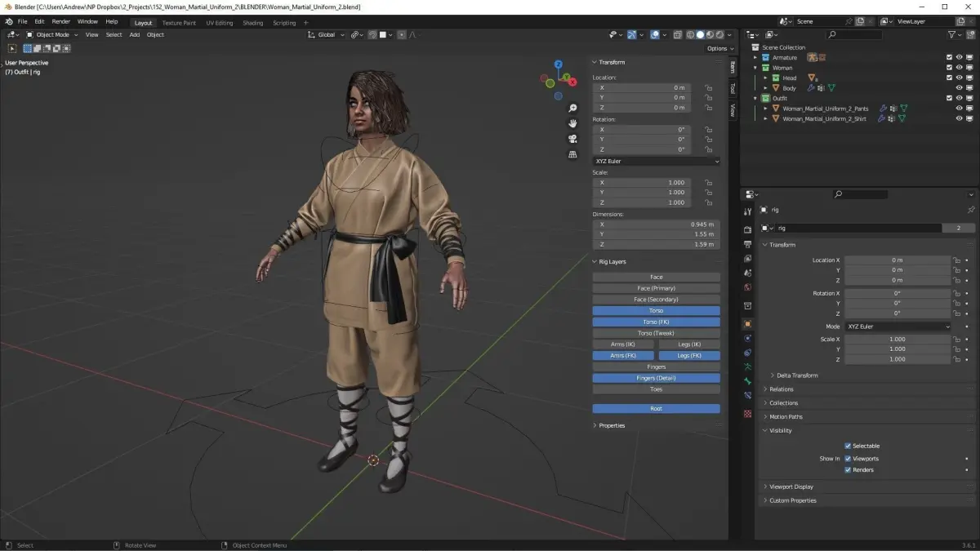Open the Scene properties tab icon
This screenshot has width=980, height=551.
pos(747,273)
